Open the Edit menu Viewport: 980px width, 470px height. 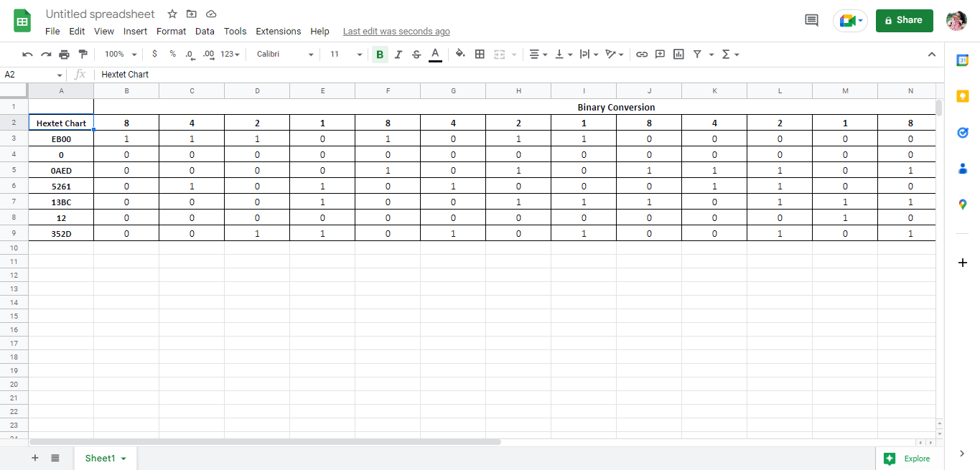[77, 32]
